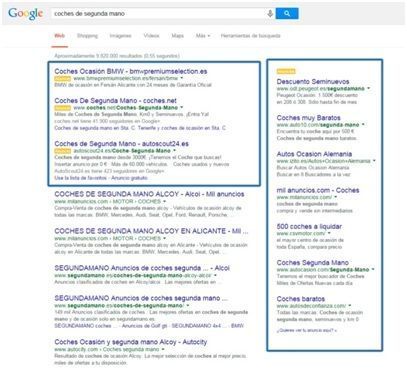Expand arrow beside segundamano.es alcoy-alcoi URL
This screenshot has width=407, height=388.
click(216, 275)
